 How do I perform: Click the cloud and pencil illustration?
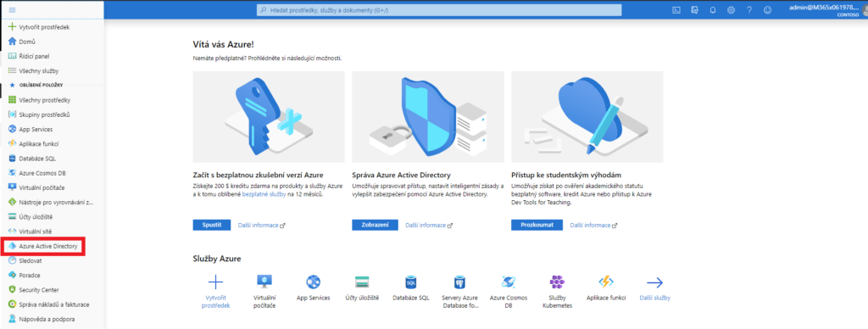587,116
